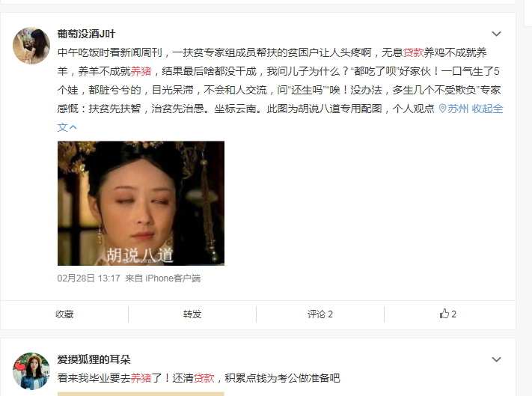Expand the first post's chevron menu
The width and height of the screenshot is (532, 396).
coord(496,34)
